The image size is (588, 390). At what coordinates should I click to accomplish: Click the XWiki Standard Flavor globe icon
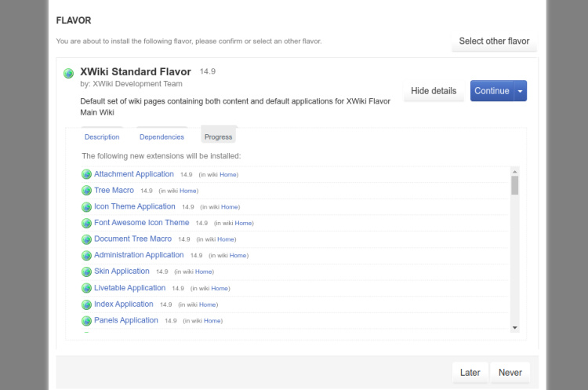(x=69, y=74)
